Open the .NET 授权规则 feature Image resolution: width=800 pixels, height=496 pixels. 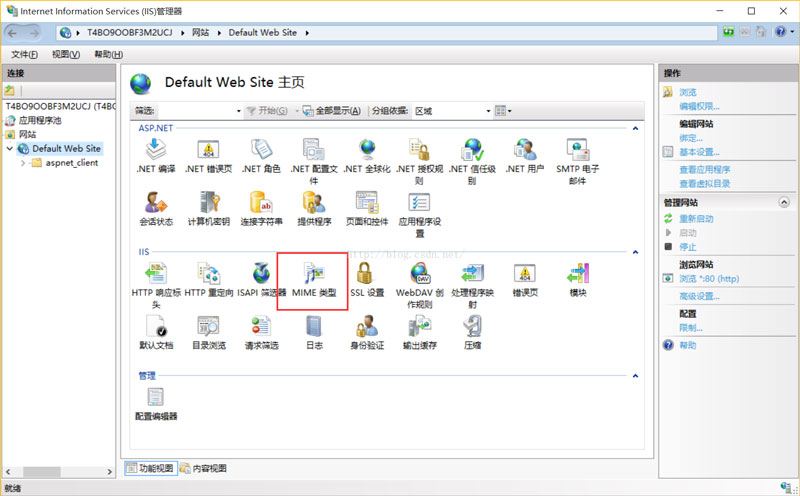tap(419, 161)
